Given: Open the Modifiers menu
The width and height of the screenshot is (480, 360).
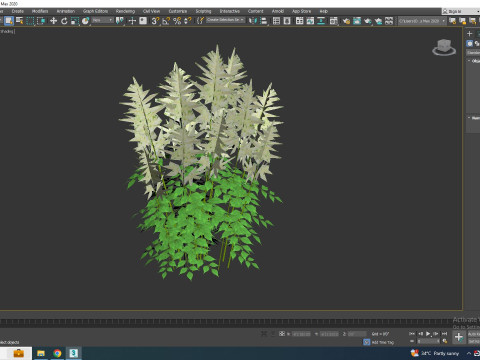Looking at the screenshot, I should (40, 11).
